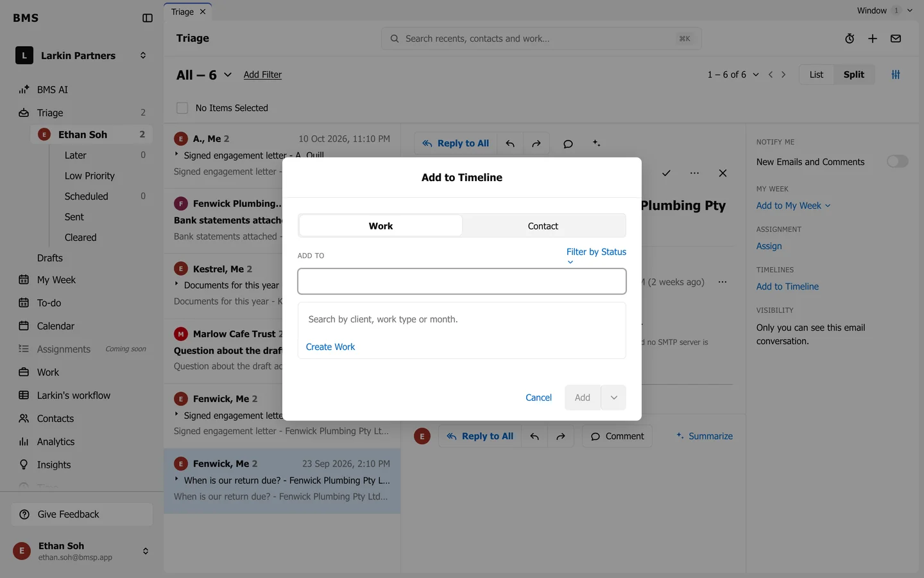This screenshot has height=578, width=924.
Task: Click the Comment button under the email
Action: tap(617, 436)
